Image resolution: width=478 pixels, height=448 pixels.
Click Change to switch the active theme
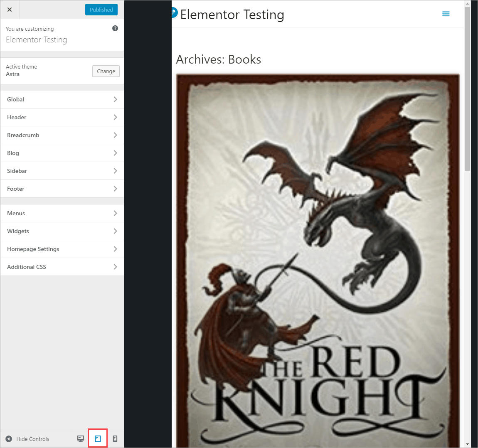[x=106, y=71]
